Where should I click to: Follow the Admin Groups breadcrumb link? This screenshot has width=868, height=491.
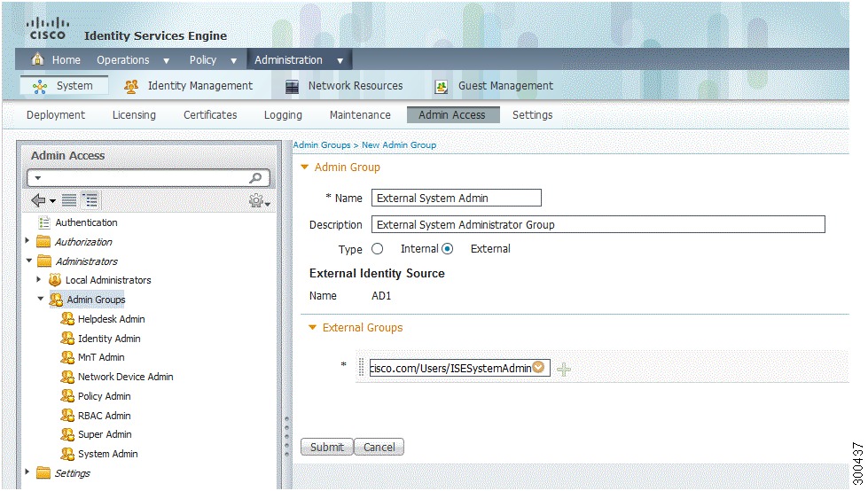322,145
